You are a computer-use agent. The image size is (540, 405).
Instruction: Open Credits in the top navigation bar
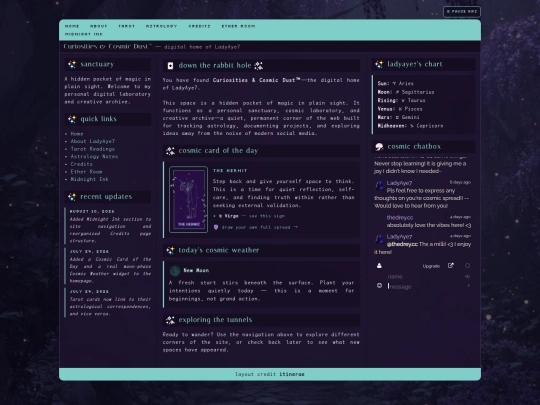tap(199, 26)
